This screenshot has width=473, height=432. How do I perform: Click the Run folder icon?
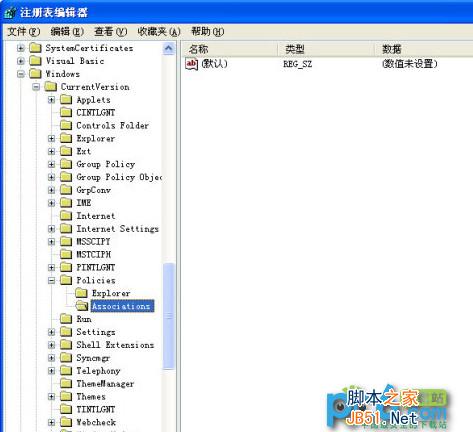[66, 319]
